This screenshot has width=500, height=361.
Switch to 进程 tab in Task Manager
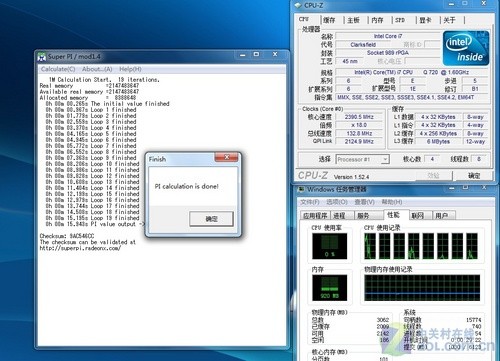pyautogui.click(x=340, y=216)
